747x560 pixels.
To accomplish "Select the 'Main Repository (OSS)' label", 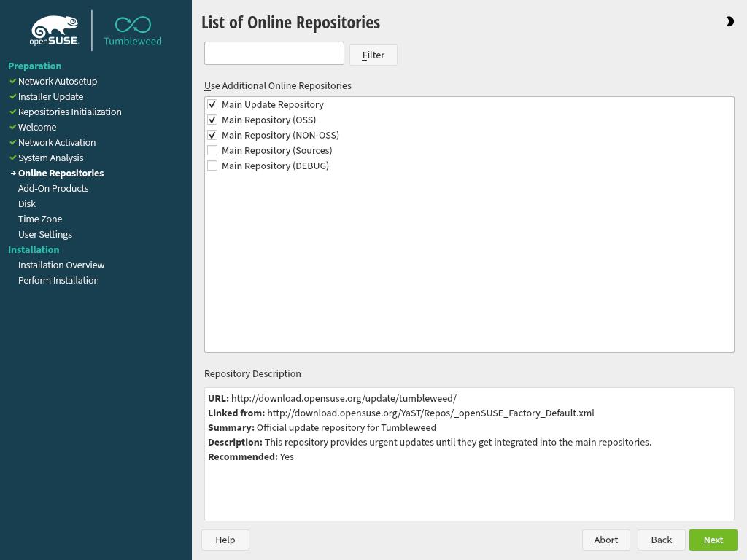I will [x=268, y=120].
